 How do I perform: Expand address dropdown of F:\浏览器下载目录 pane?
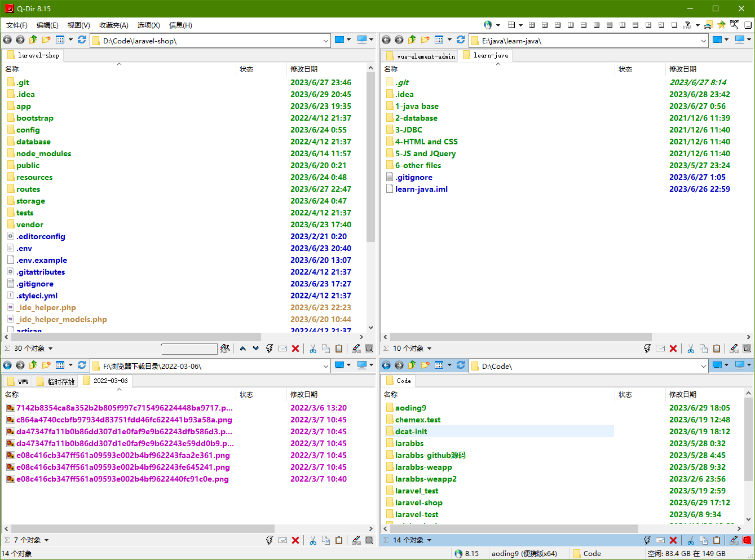pos(326,366)
